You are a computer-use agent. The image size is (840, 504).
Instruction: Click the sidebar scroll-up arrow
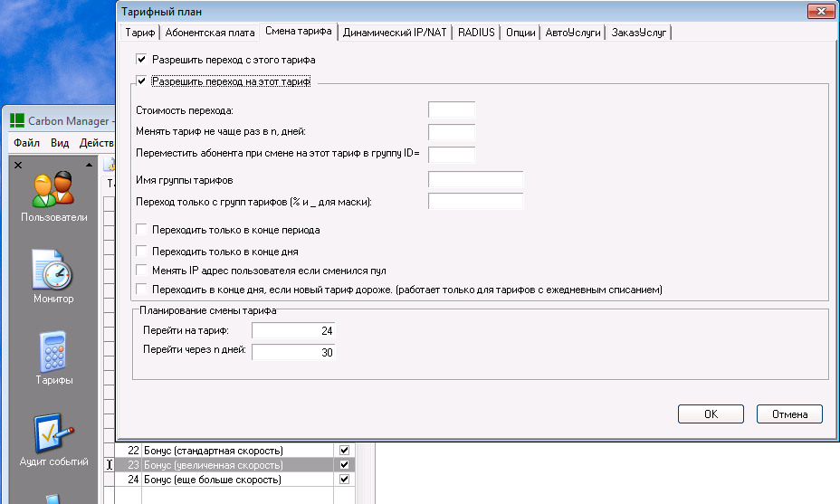click(89, 165)
